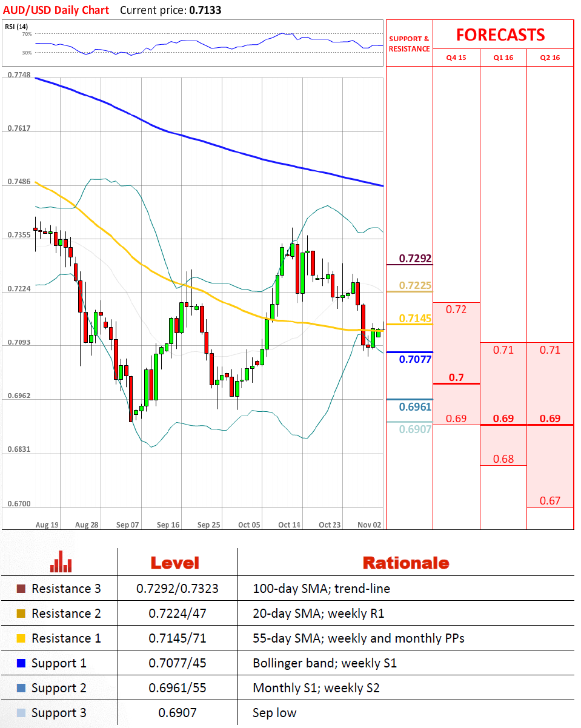Click the 0.7224/47 level cell
581x728 pixels.
click(177, 614)
